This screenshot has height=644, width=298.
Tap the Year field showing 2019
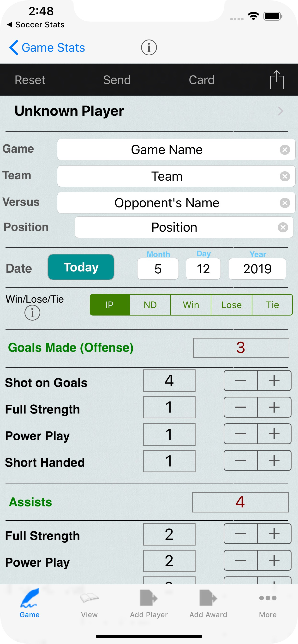click(x=257, y=269)
